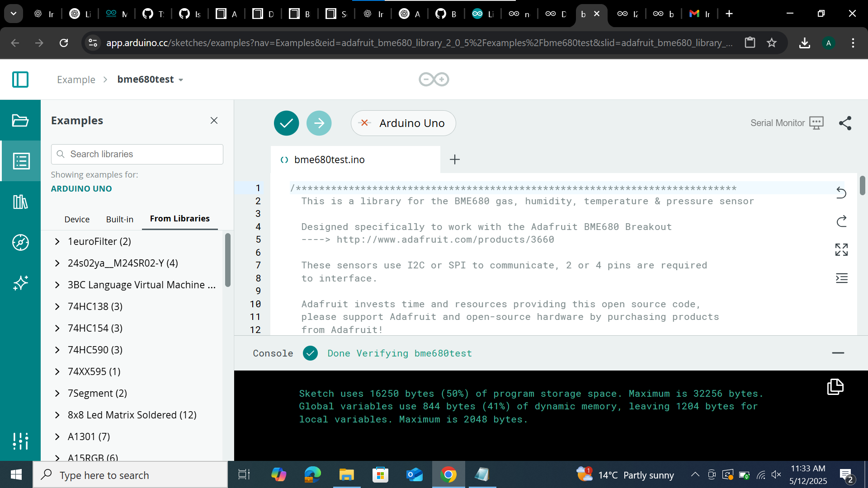Collapse the Console panel
This screenshot has width=868, height=488.
[839, 353]
